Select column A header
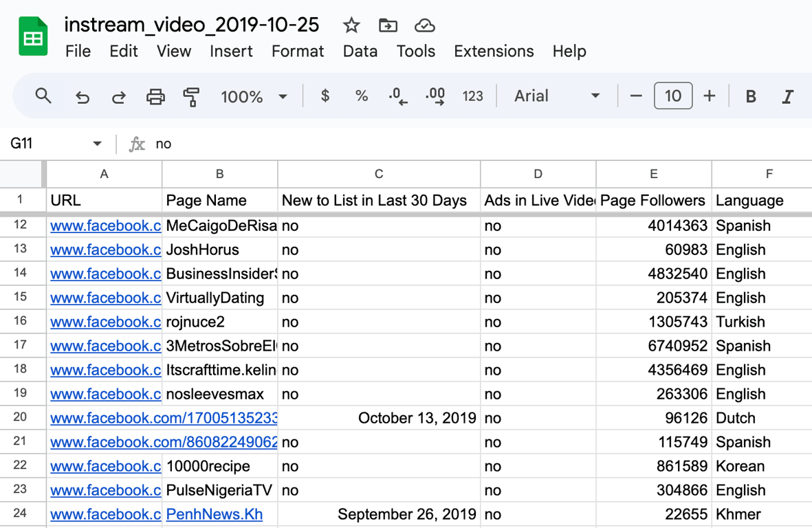This screenshot has width=812, height=528. pos(104,174)
